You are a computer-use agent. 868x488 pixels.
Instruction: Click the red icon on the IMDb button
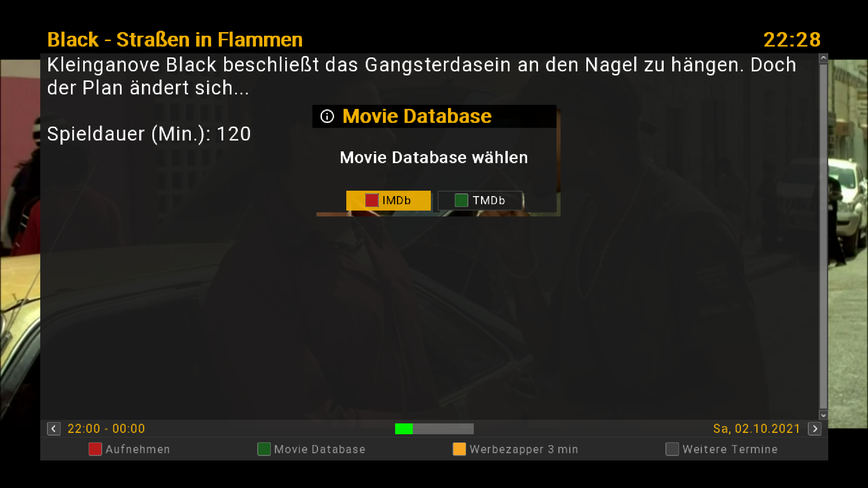pos(372,200)
